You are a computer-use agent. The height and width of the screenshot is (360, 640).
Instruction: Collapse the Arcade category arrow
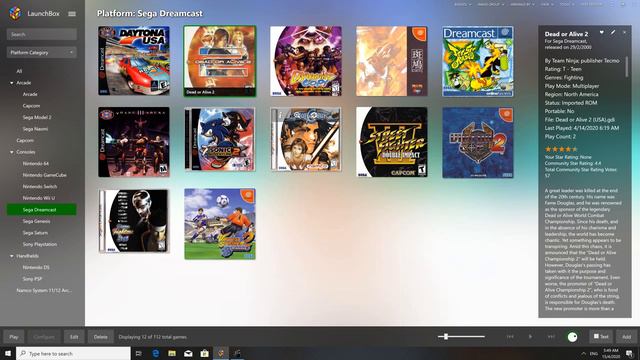click(11, 82)
